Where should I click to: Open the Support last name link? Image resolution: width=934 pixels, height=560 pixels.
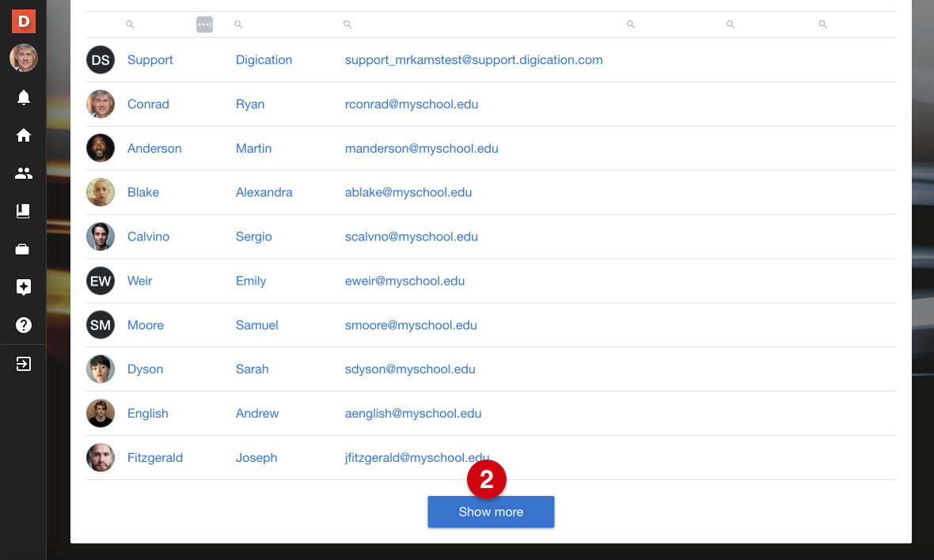click(x=150, y=60)
